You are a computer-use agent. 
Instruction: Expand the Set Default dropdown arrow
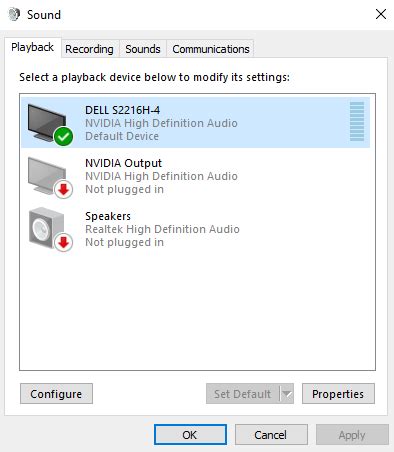287,394
